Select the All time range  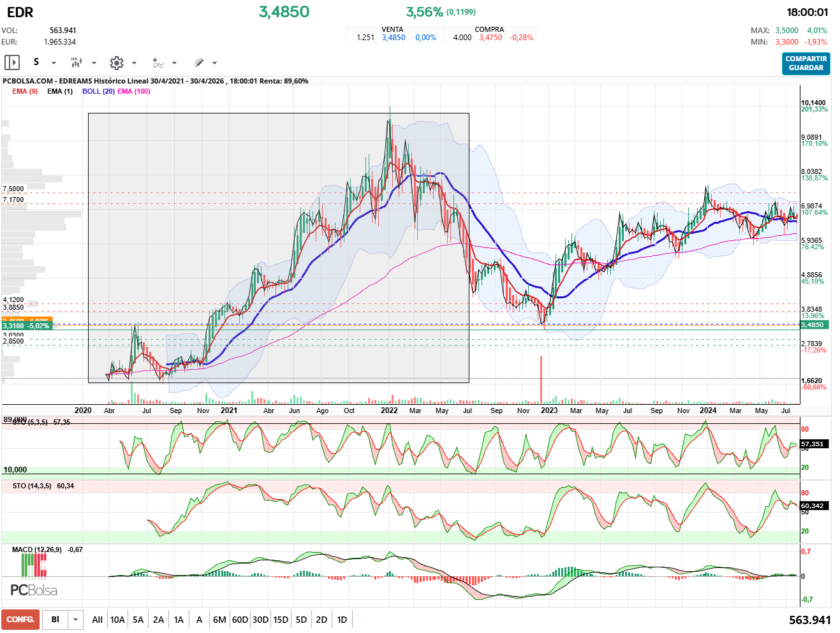point(97,620)
